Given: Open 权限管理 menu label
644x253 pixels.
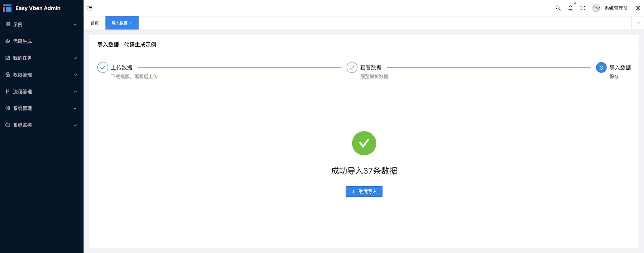Looking at the screenshot, I should pos(22,75).
